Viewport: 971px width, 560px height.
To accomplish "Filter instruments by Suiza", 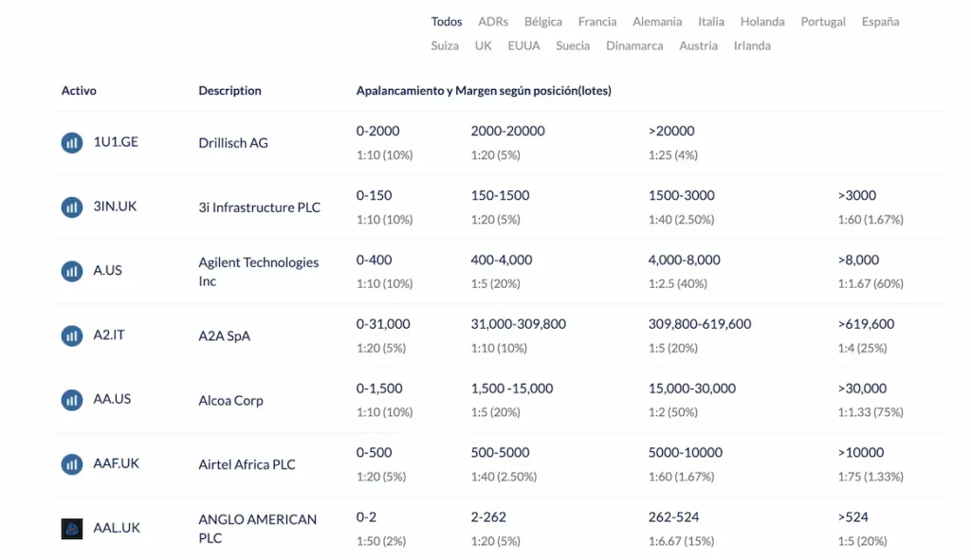I will 445,45.
